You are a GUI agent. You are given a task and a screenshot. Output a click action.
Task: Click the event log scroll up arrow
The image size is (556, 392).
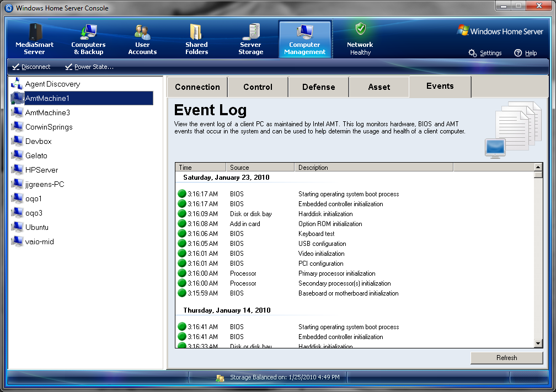pos(538,167)
